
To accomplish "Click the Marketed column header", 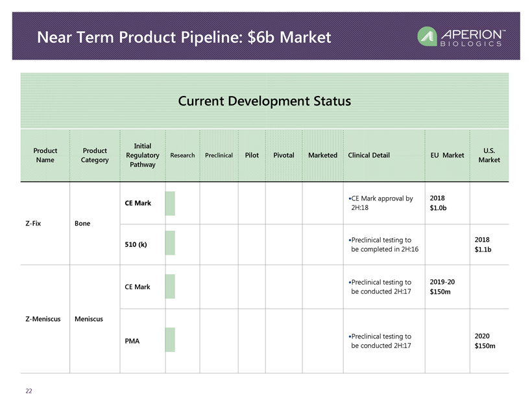I will coord(322,156).
